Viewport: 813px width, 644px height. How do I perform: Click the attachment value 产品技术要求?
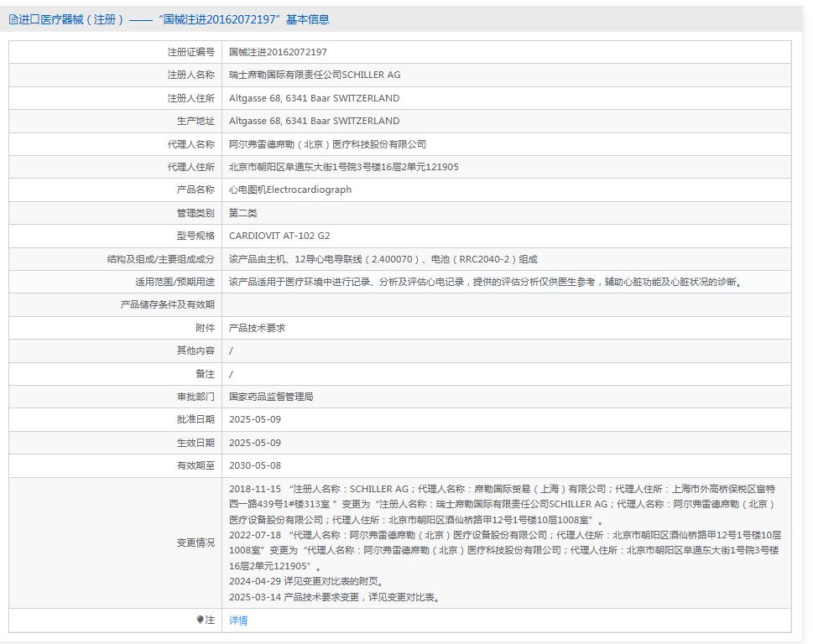click(x=257, y=328)
